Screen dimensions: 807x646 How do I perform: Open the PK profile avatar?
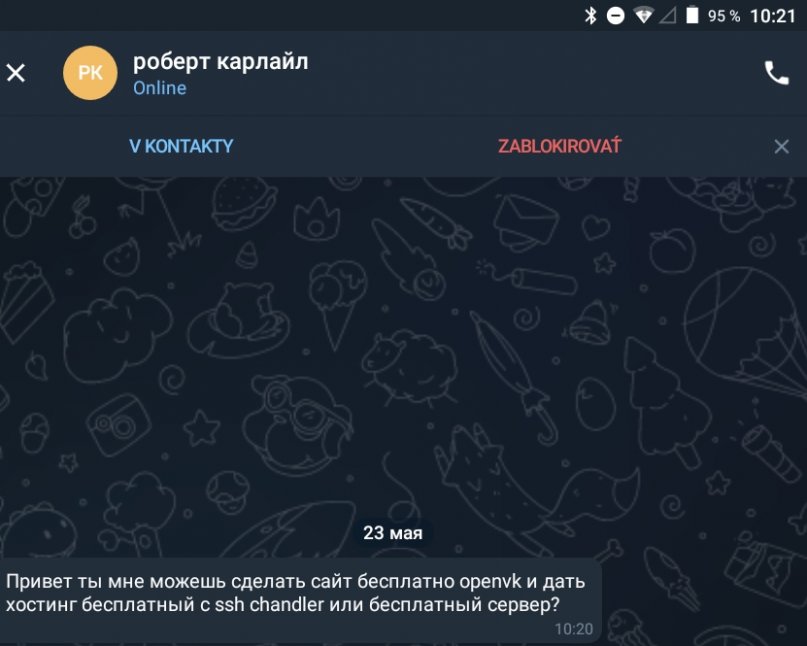tap(90, 73)
